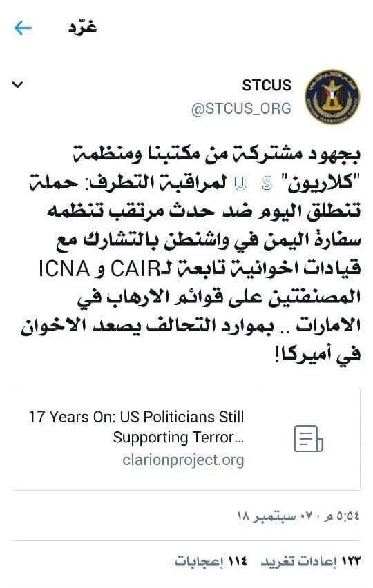373x588 pixels.
Task: Go back using the blue arrow
Action: tap(23, 28)
